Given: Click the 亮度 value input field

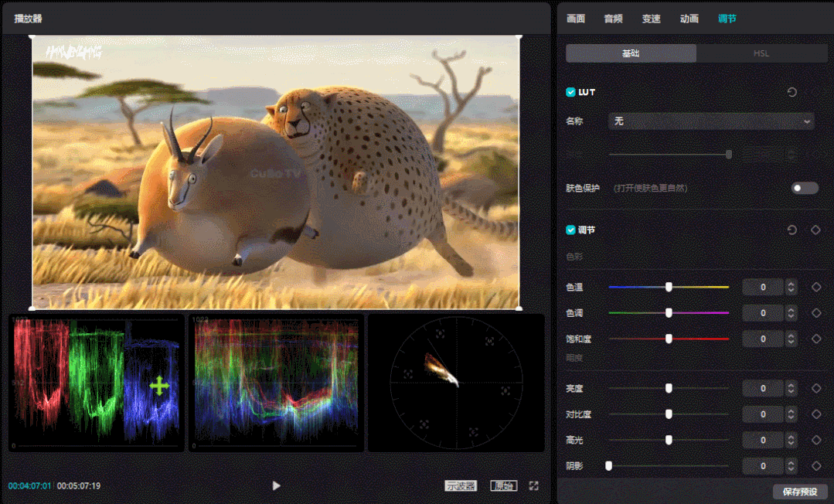Looking at the screenshot, I should point(763,389).
